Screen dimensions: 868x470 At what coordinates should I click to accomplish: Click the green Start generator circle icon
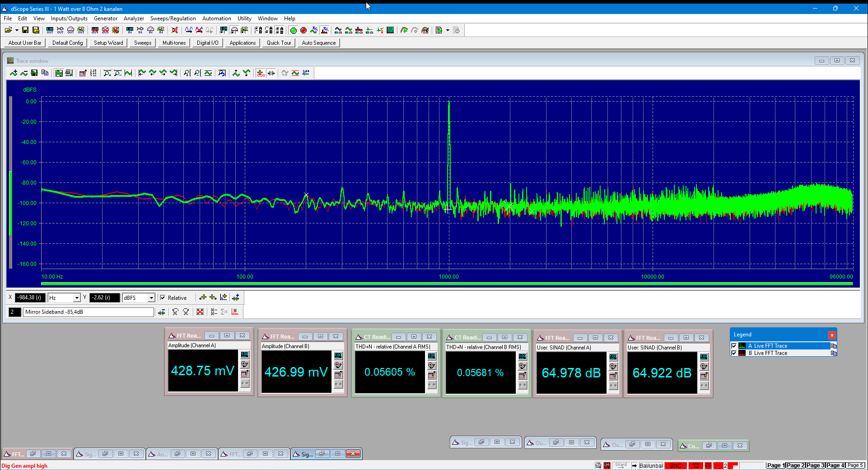294,30
